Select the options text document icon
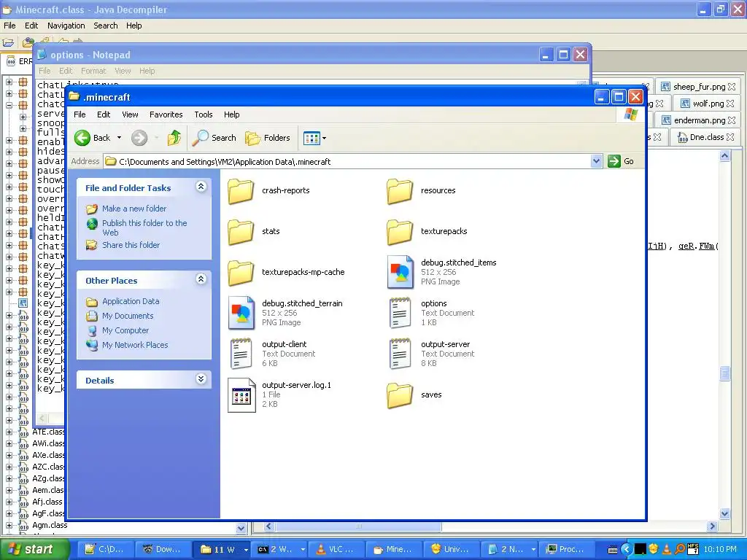Viewport: 747px width, 560px height. click(400, 313)
